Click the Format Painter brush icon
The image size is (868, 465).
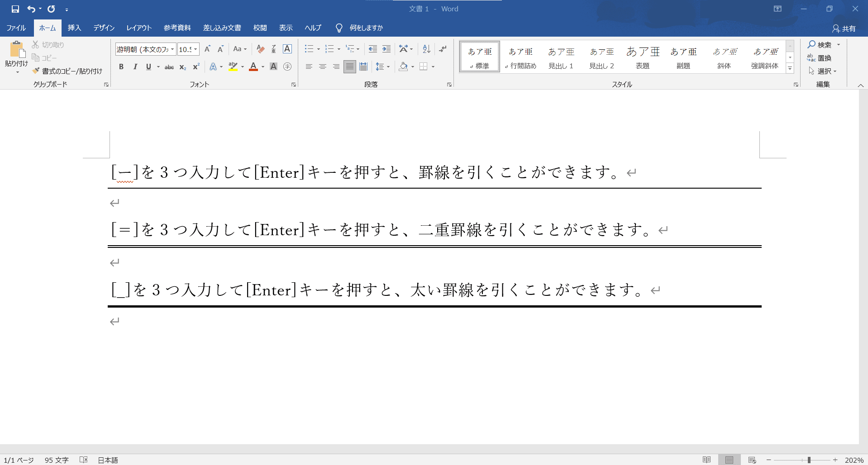36,71
